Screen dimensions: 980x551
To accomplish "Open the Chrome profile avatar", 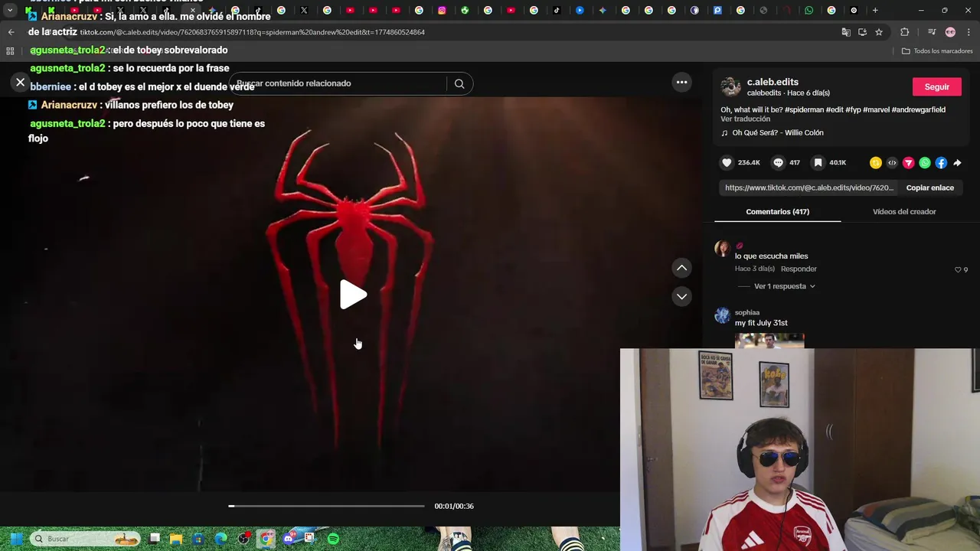I will pyautogui.click(x=950, y=32).
